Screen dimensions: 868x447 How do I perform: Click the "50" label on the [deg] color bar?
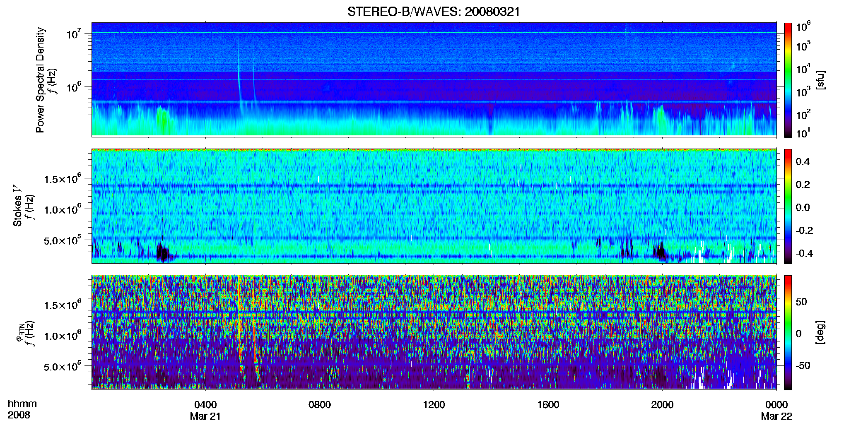801,302
